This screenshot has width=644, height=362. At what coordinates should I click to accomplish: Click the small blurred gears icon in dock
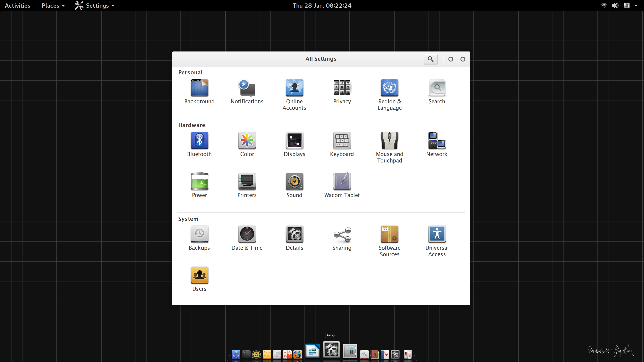click(395, 354)
